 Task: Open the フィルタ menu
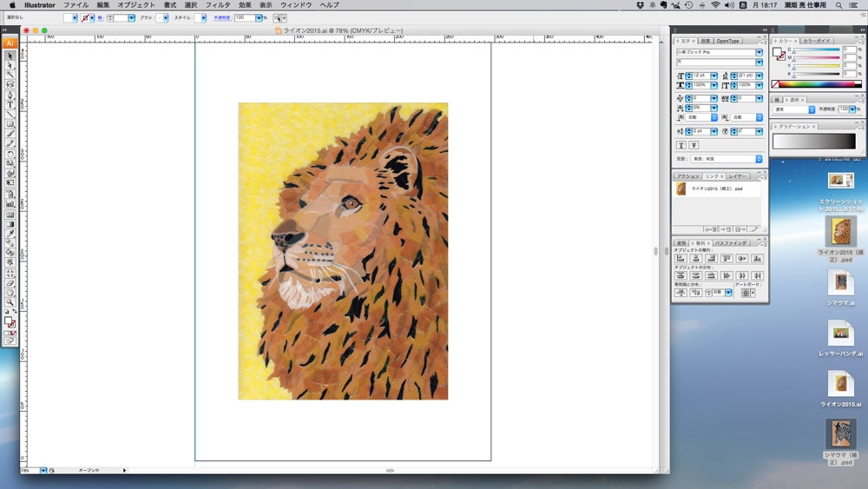pos(218,5)
